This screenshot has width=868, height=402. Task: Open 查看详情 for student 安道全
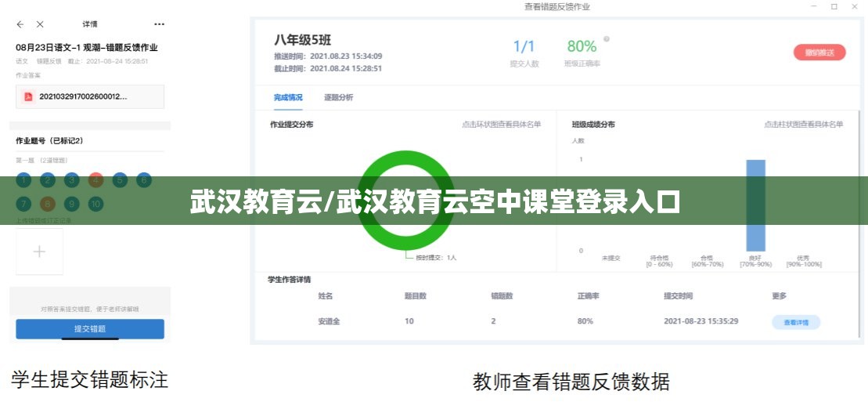[796, 322]
